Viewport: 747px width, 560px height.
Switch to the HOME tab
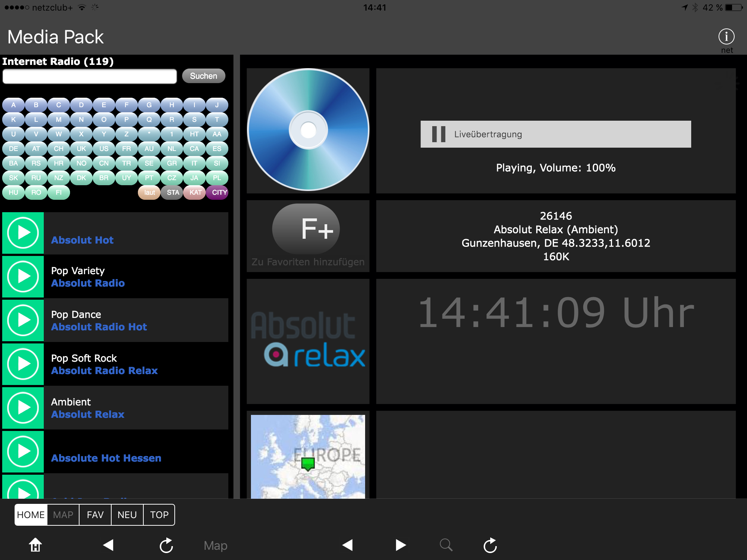(31, 515)
